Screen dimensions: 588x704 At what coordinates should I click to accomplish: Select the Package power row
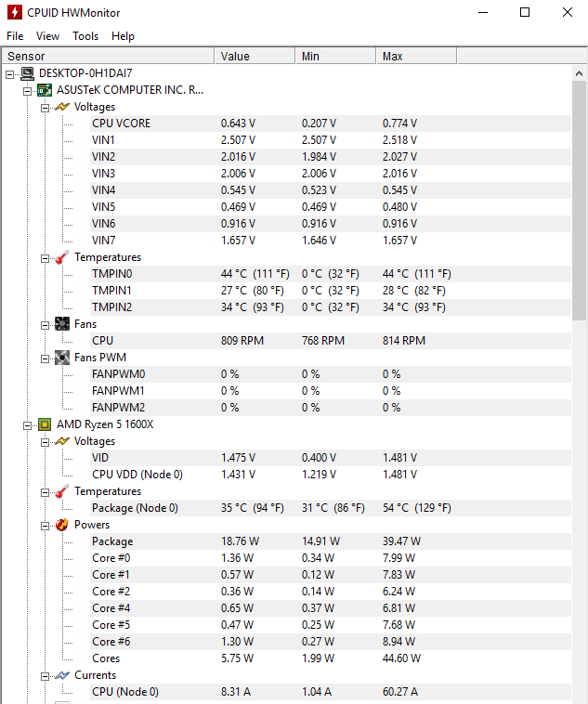[x=331, y=541]
